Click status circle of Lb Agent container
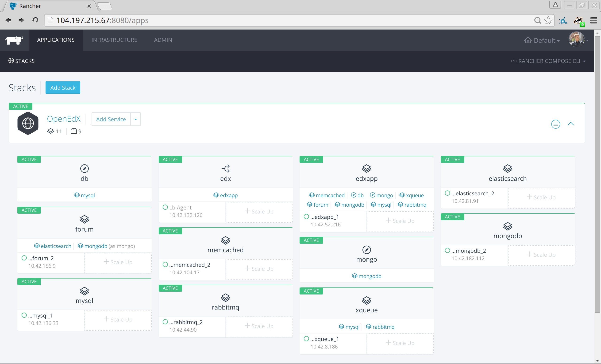 [x=165, y=207]
